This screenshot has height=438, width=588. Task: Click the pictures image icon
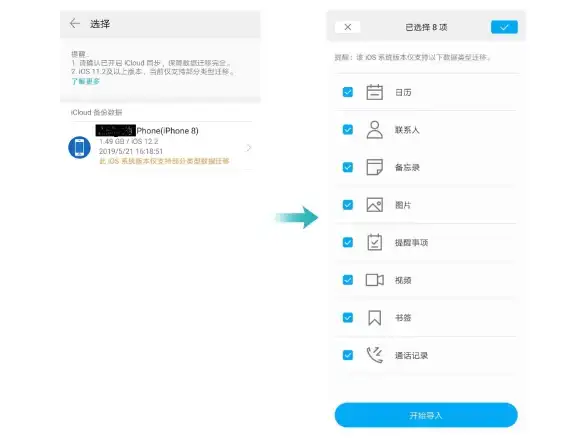tap(375, 205)
